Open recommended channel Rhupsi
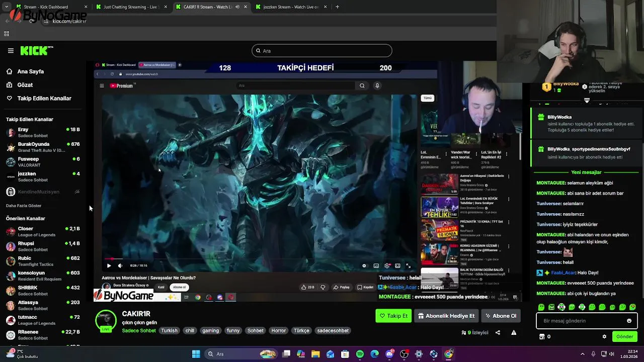The image size is (644, 362). 43,246
